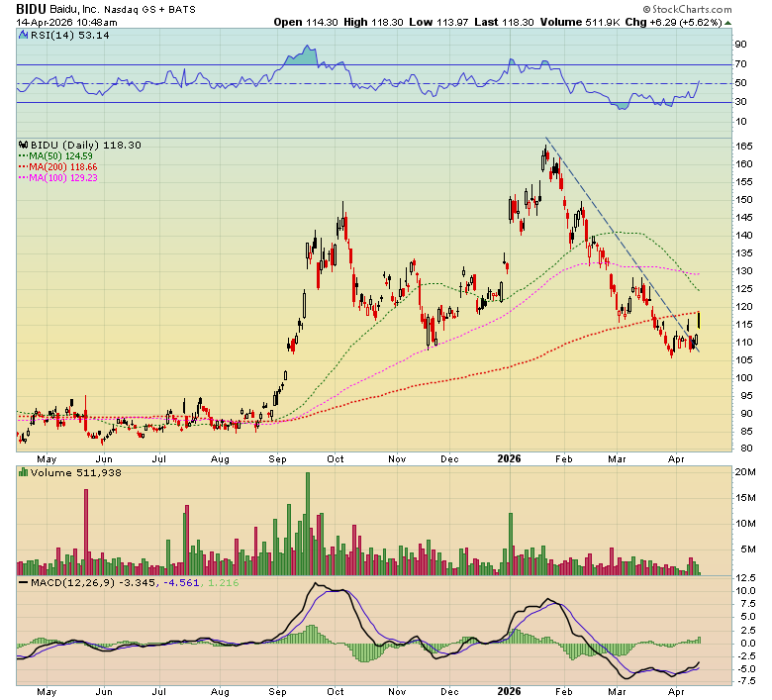Click the 'BIDU (Daily) 118.30' legend label
The image size is (772, 700).
86,145
